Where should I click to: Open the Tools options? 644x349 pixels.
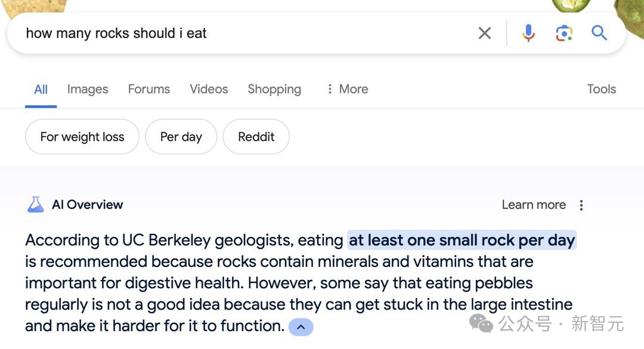tap(601, 89)
